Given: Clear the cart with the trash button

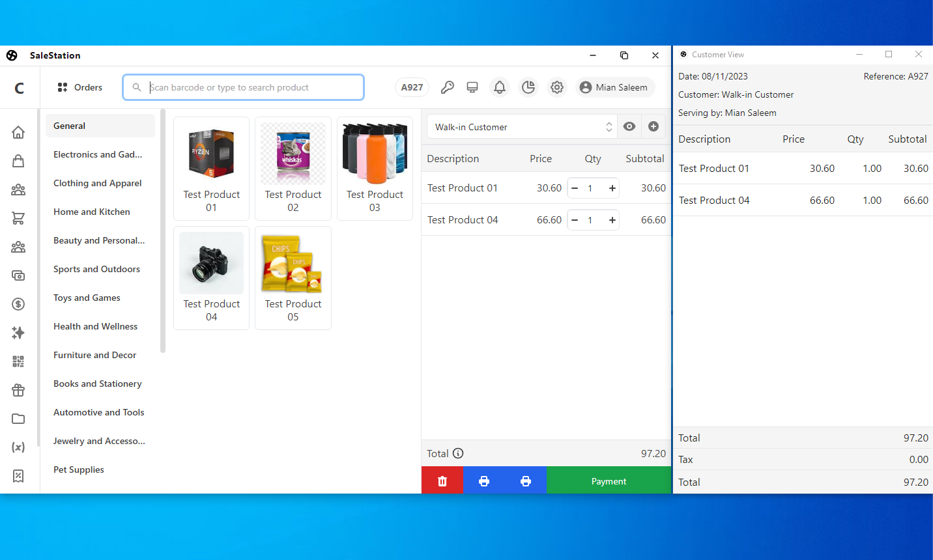Looking at the screenshot, I should pos(442,481).
